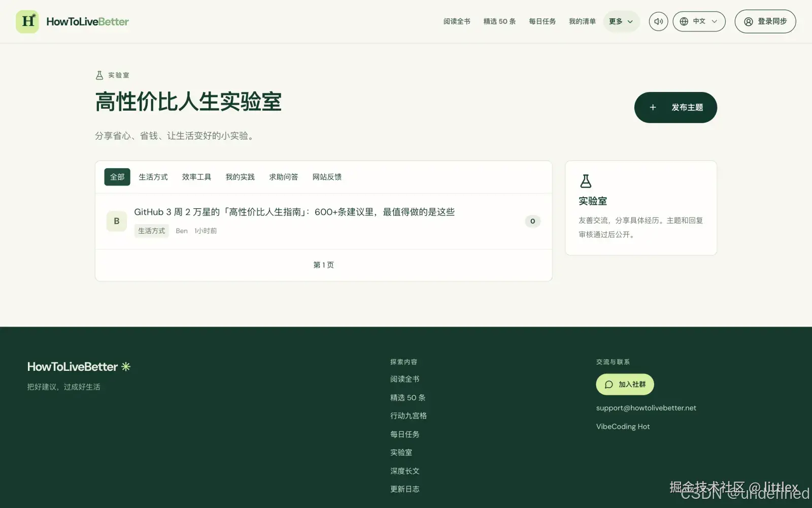Click the 登录同步 button
The height and width of the screenshot is (508, 812).
[765, 21]
